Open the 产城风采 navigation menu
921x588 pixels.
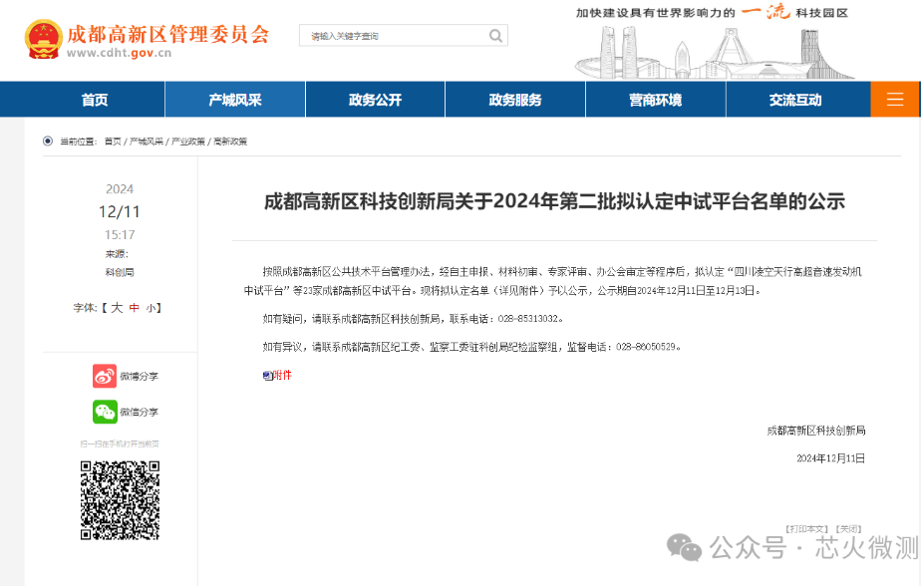(234, 100)
